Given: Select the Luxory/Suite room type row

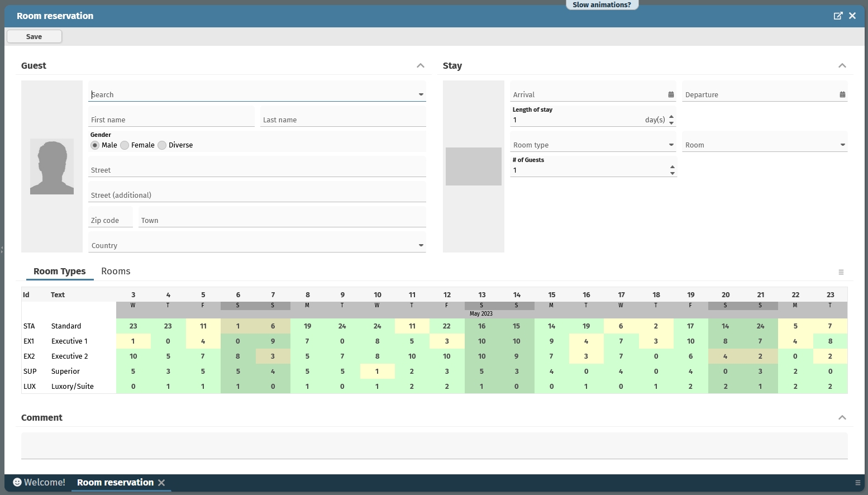Looking at the screenshot, I should (x=435, y=386).
